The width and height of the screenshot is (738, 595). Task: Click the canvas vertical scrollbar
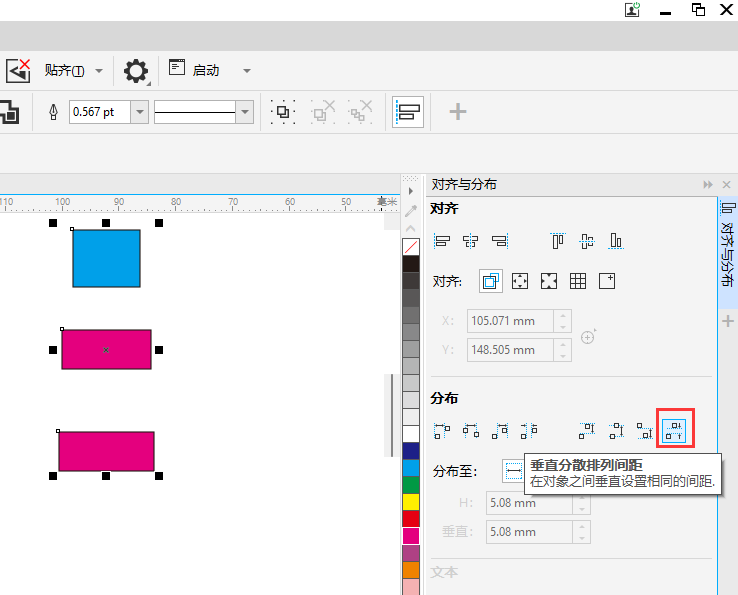[x=392, y=416]
